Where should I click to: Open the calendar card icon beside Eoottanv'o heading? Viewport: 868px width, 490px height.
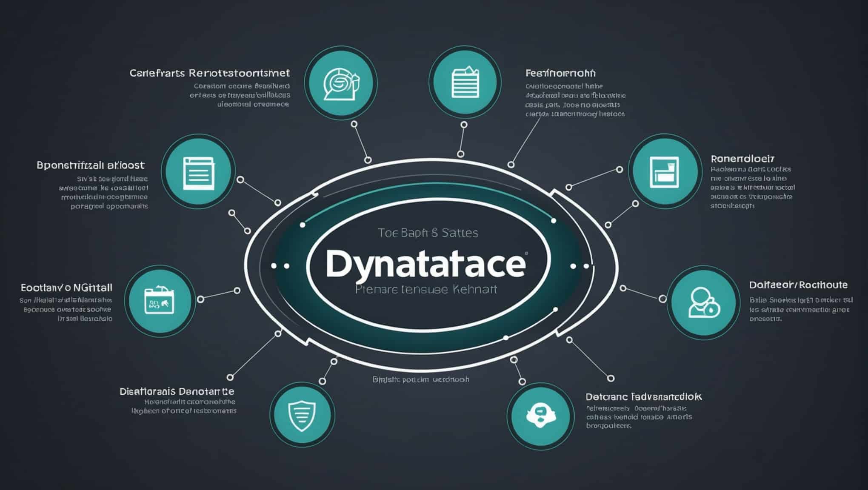pyautogui.click(x=160, y=301)
